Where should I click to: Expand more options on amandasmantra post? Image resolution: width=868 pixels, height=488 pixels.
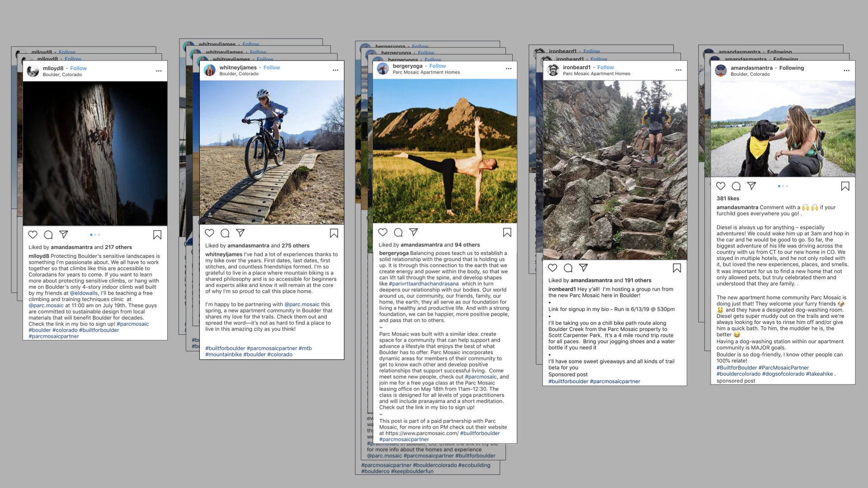click(x=846, y=70)
